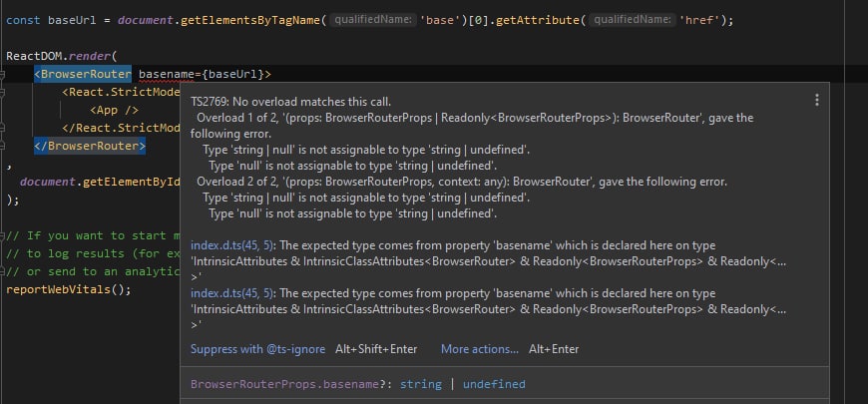Click the highlighted closing </BrowserRouter> tag

[x=90, y=146]
